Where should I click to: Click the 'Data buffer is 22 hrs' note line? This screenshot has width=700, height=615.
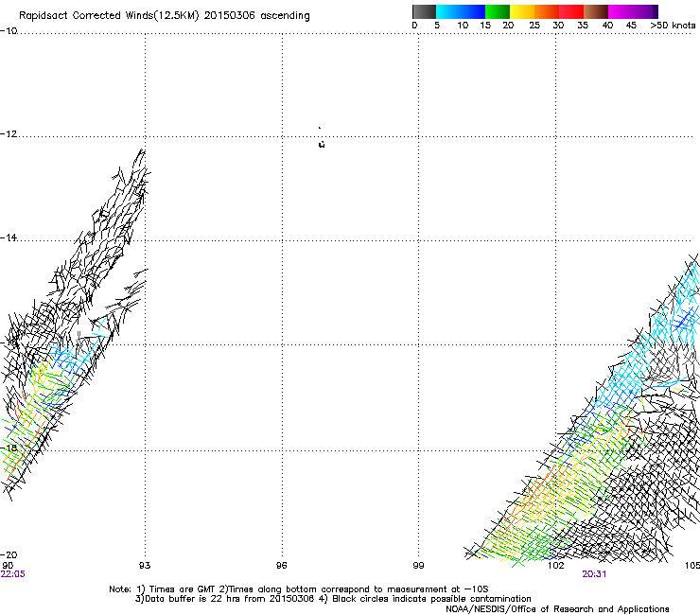[333, 599]
